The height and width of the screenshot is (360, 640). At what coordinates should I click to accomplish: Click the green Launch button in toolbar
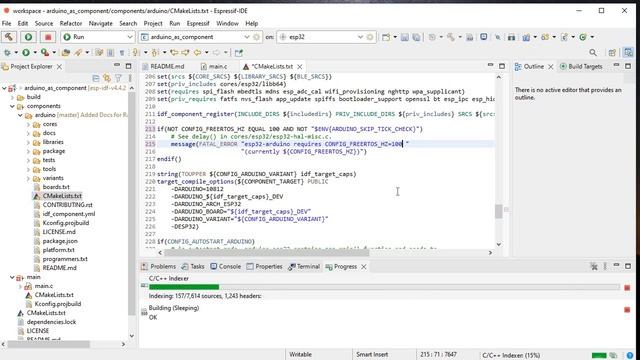(28, 37)
